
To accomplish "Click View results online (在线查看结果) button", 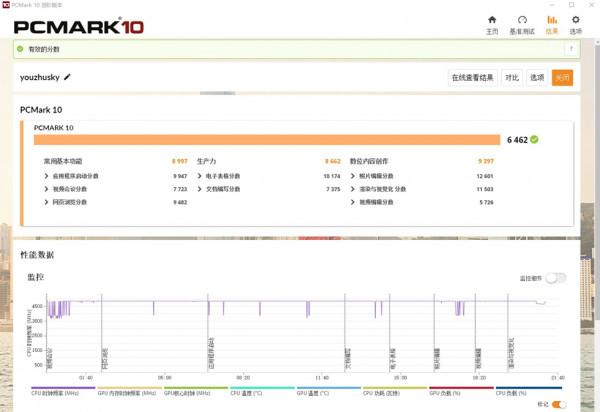I will (473, 78).
